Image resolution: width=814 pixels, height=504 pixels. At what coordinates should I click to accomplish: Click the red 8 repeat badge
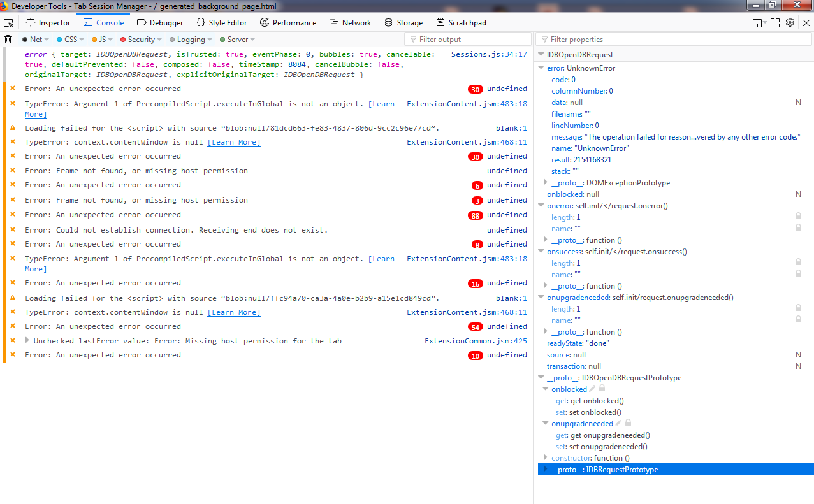pos(477,245)
